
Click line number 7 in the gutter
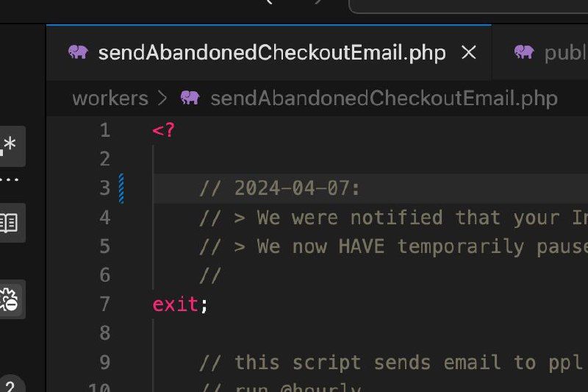[x=105, y=304]
